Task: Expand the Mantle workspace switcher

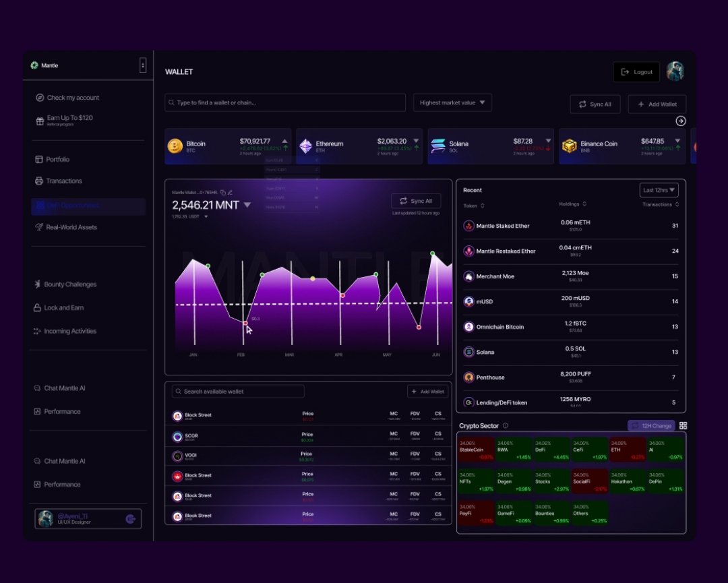Action: (143, 65)
